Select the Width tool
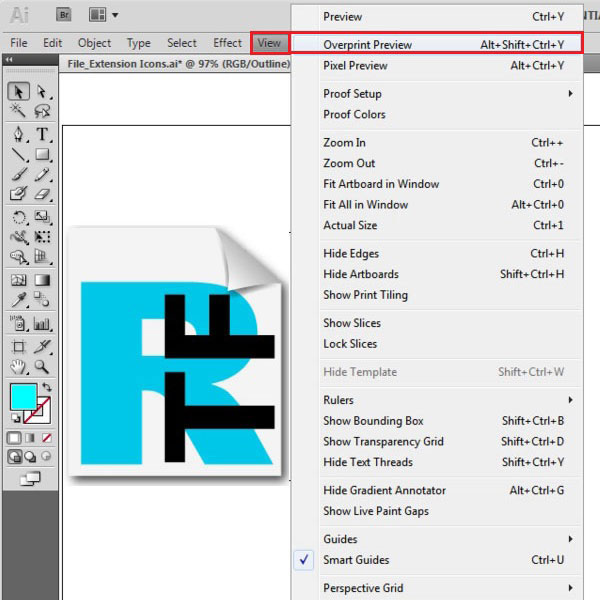Image resolution: width=600 pixels, height=600 pixels. pyautogui.click(x=18, y=237)
